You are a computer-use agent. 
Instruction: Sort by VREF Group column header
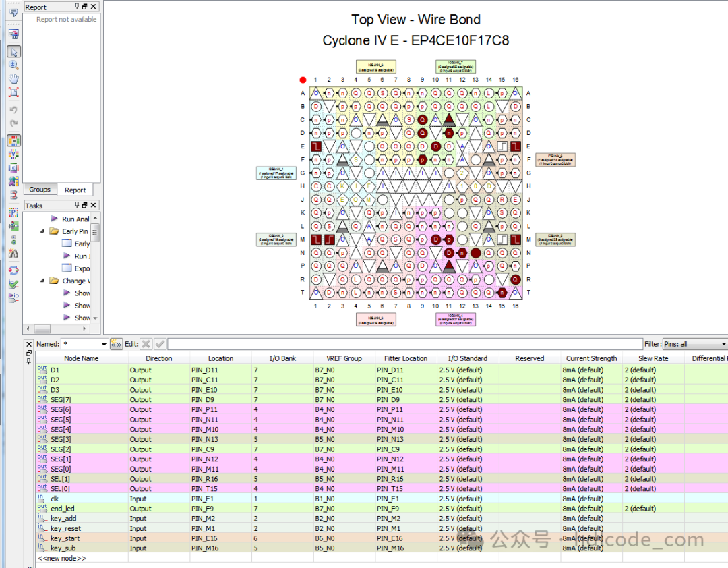[x=344, y=358]
